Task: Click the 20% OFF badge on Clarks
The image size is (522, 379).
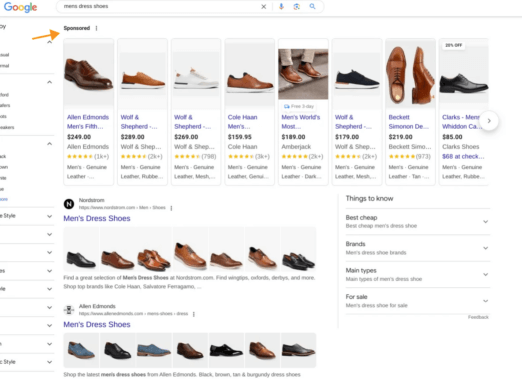Action: [454, 45]
